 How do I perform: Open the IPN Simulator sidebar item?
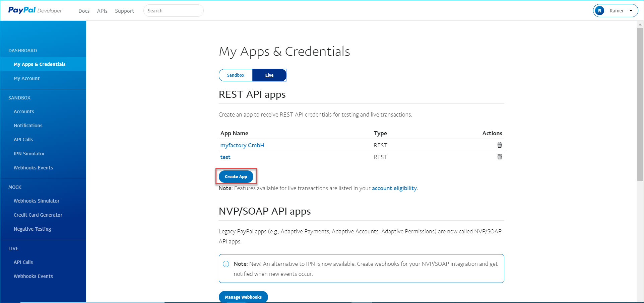(x=29, y=154)
